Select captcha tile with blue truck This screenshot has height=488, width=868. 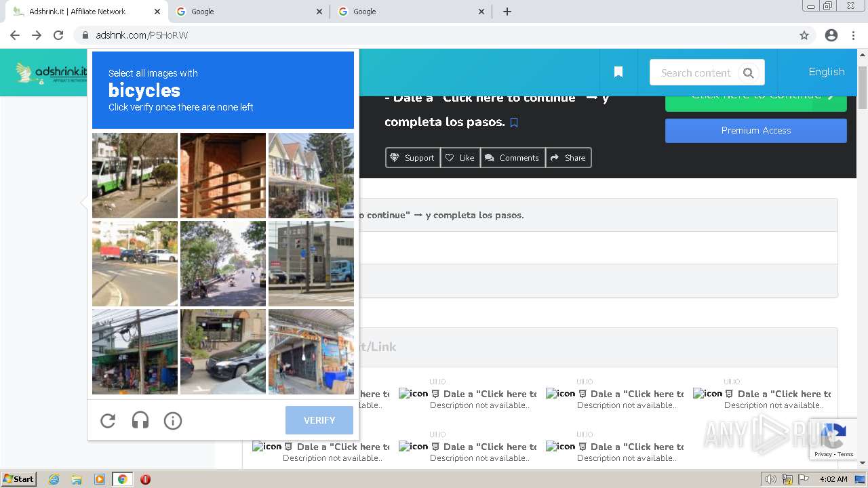point(311,264)
